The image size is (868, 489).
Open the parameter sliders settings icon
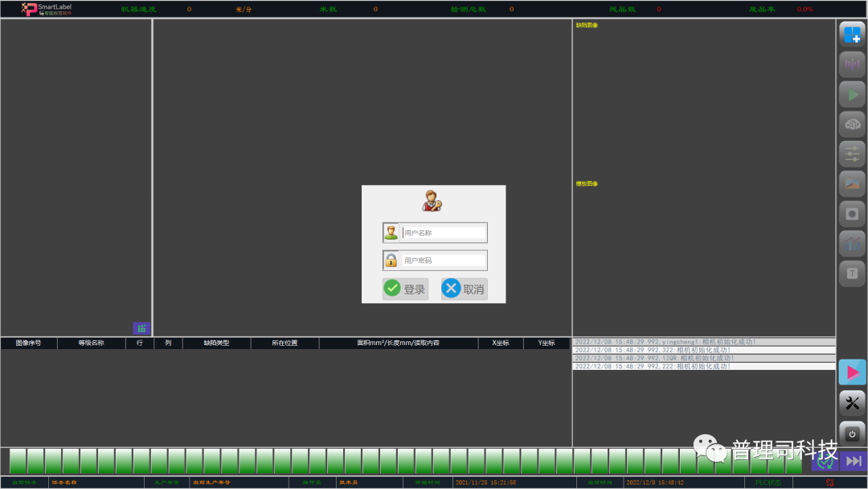(852, 154)
